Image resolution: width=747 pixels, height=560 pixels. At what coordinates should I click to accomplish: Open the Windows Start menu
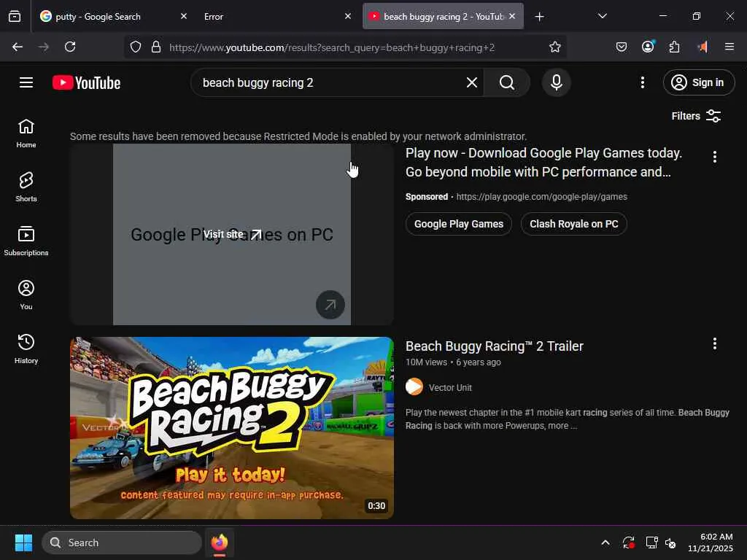23,542
